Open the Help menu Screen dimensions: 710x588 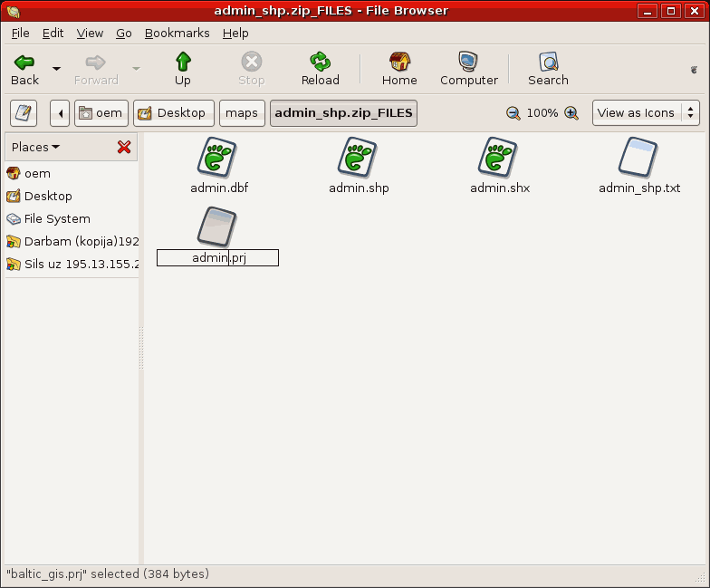(x=235, y=34)
